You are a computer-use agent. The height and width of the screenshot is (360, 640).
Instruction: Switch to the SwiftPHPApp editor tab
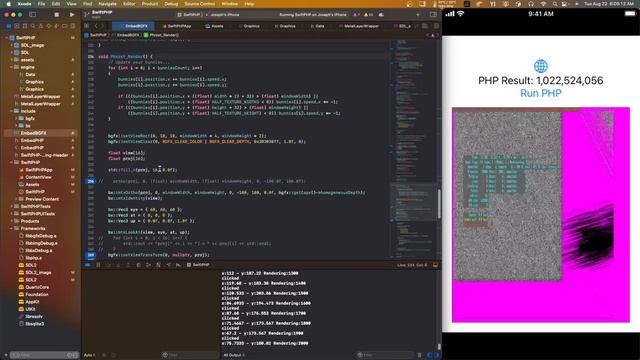click(178, 26)
